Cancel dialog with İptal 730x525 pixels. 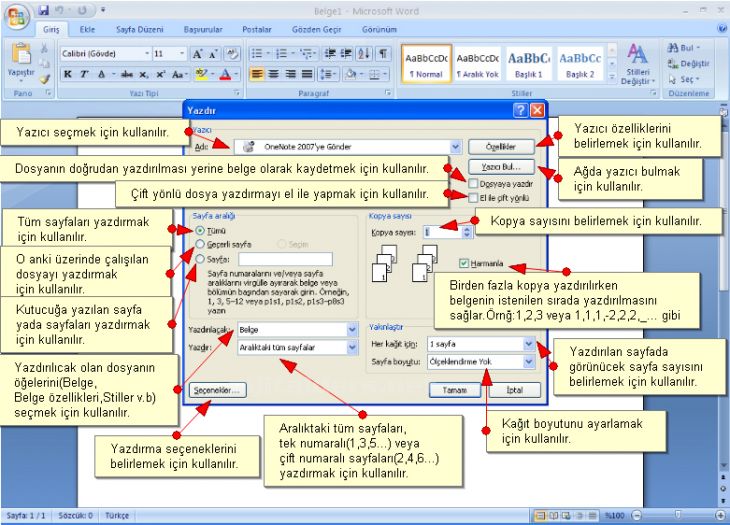pyautogui.click(x=515, y=390)
